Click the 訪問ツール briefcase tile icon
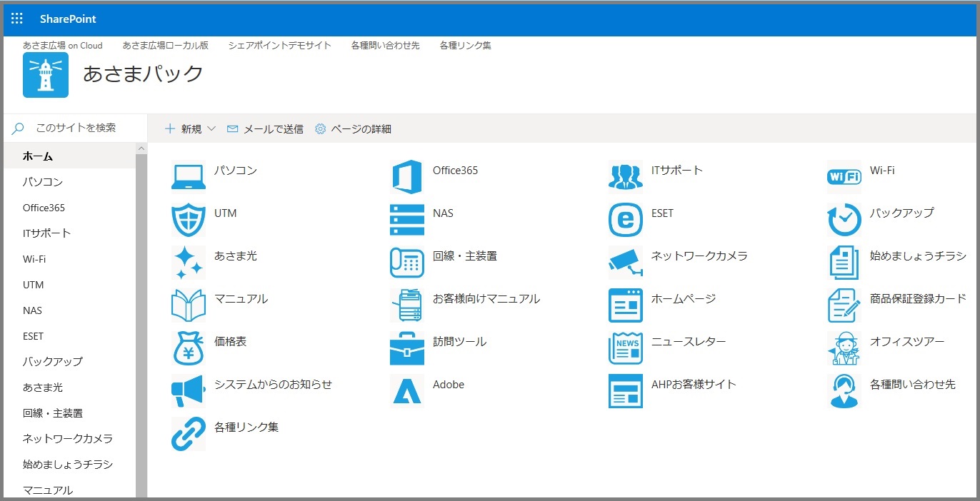Image resolution: width=980 pixels, height=501 pixels. coord(407,348)
